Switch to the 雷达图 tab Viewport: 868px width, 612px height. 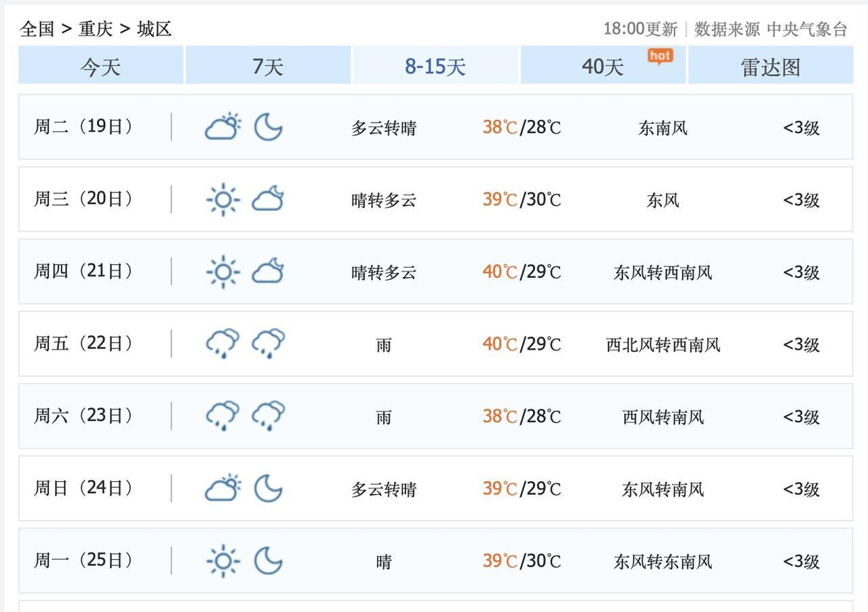[x=770, y=66]
